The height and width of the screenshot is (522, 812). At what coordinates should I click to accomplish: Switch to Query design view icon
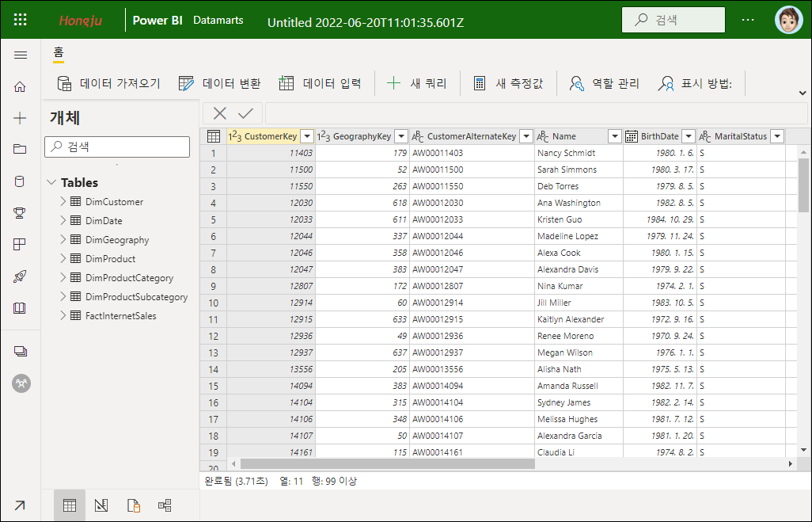101,505
